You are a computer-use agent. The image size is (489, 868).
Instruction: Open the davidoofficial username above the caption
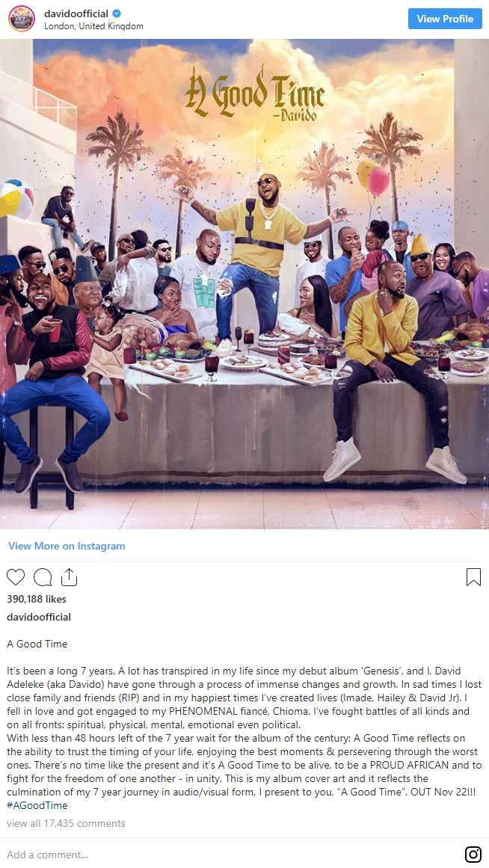(x=39, y=617)
